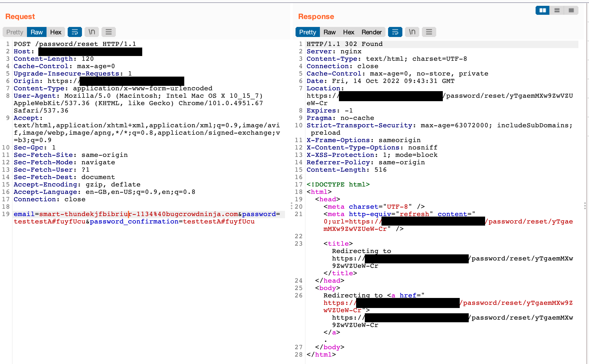Click the right-edge handle of the Response panel

coord(585,206)
